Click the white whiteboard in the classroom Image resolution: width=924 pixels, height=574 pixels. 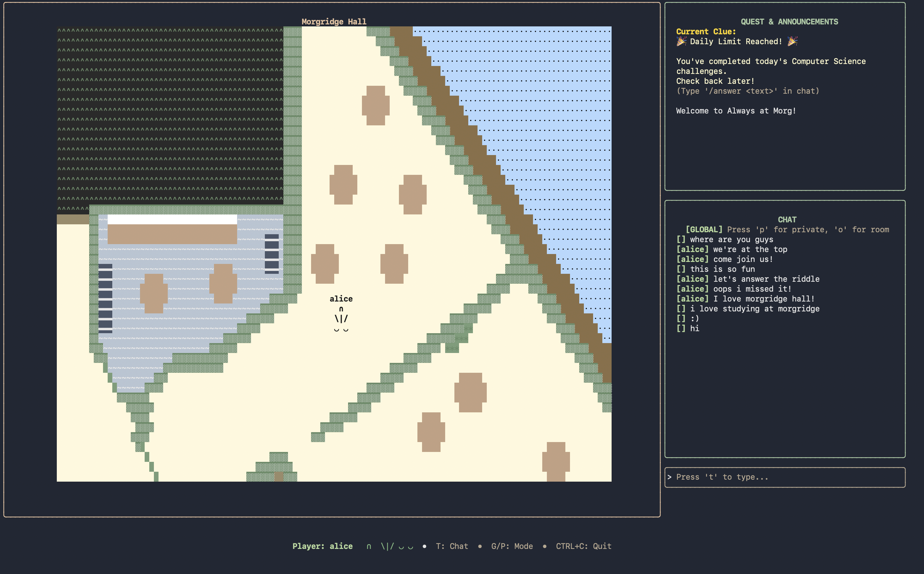[172, 219]
